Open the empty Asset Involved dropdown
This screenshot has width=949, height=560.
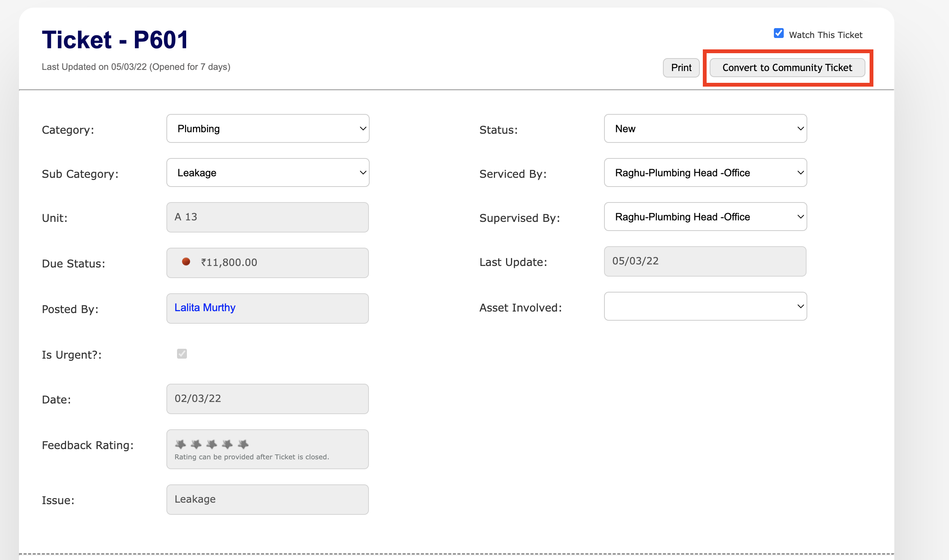(705, 306)
